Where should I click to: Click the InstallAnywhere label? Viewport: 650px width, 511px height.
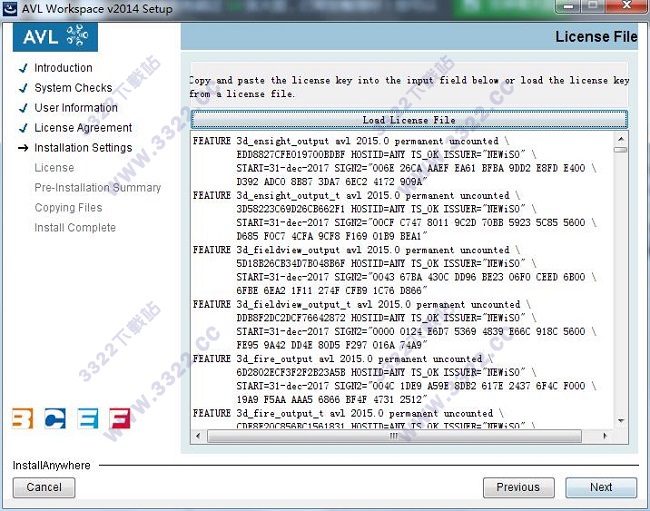coord(51,465)
